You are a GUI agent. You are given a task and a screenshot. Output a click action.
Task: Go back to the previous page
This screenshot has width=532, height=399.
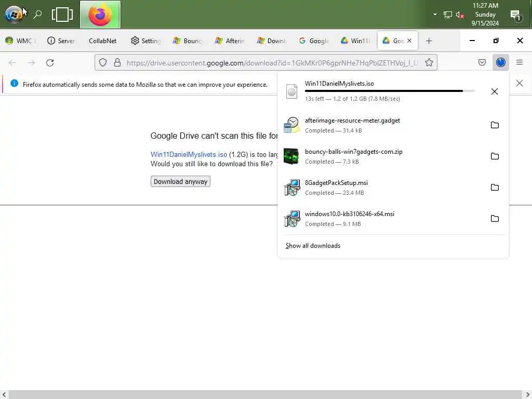point(12,63)
